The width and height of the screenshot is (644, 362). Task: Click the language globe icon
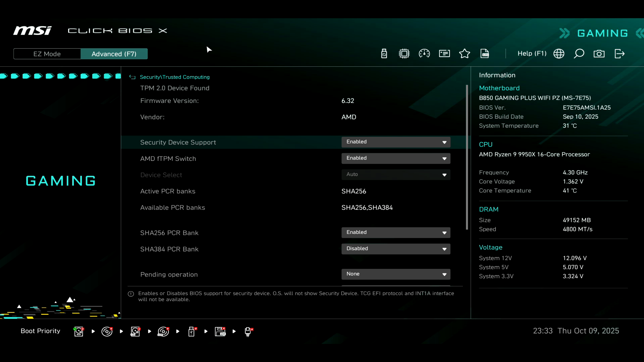point(559,54)
